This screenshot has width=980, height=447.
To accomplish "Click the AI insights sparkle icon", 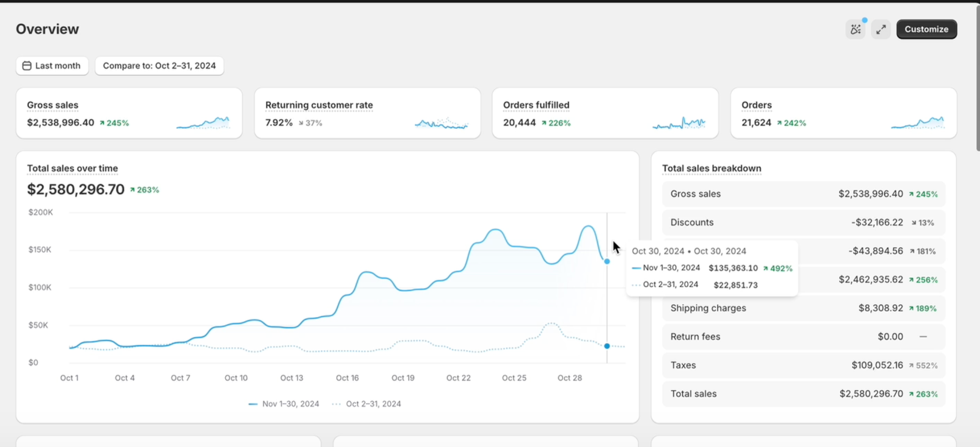I will tap(855, 29).
